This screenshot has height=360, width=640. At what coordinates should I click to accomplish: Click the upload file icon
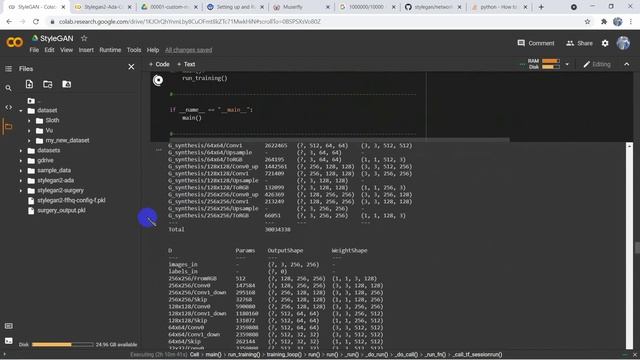(x=29, y=84)
